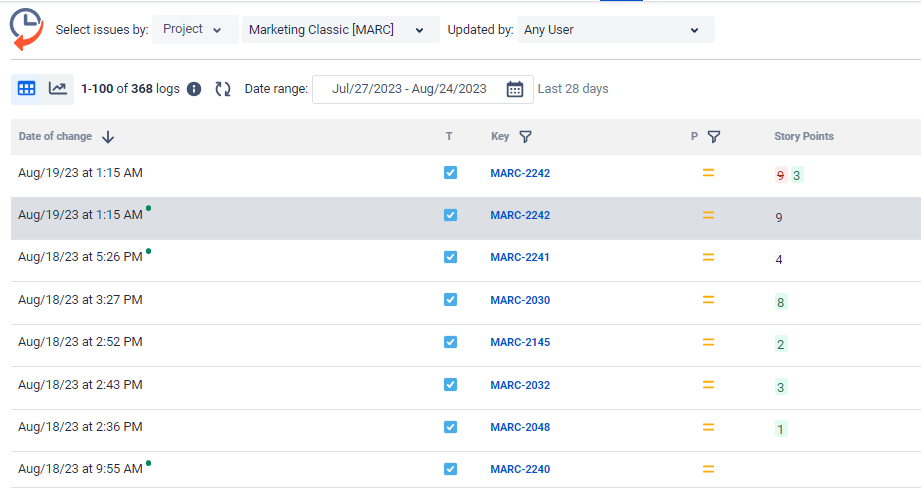Filter the Key column
This screenshot has width=921, height=488.
point(526,137)
